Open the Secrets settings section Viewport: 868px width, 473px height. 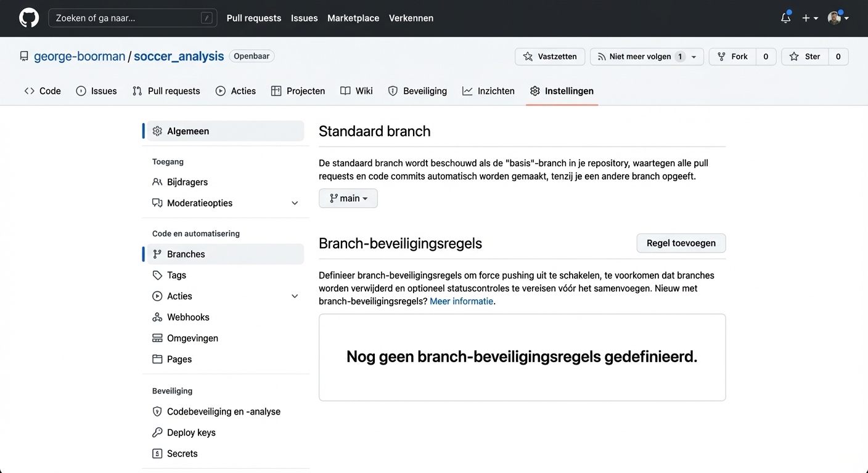coord(182,453)
